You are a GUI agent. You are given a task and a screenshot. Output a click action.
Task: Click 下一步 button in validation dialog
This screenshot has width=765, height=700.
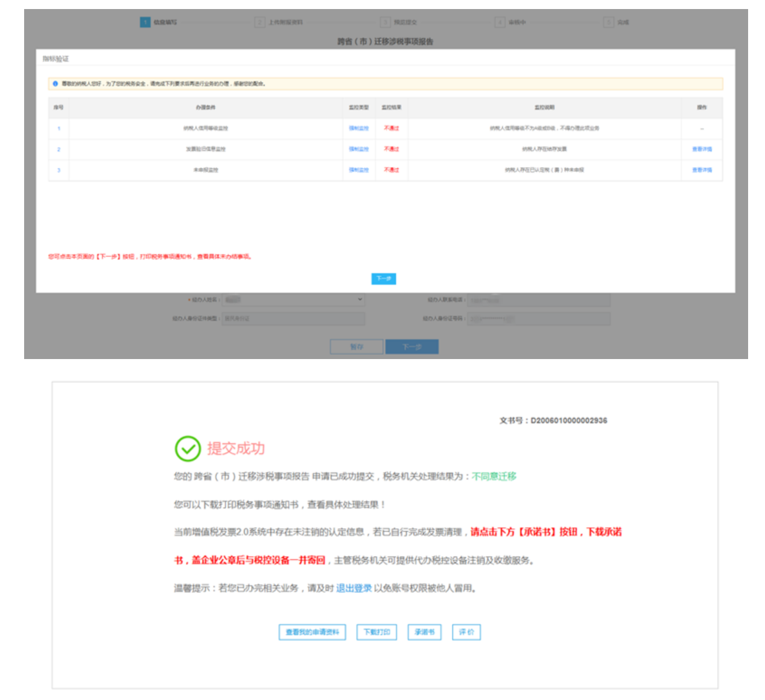pos(383,279)
